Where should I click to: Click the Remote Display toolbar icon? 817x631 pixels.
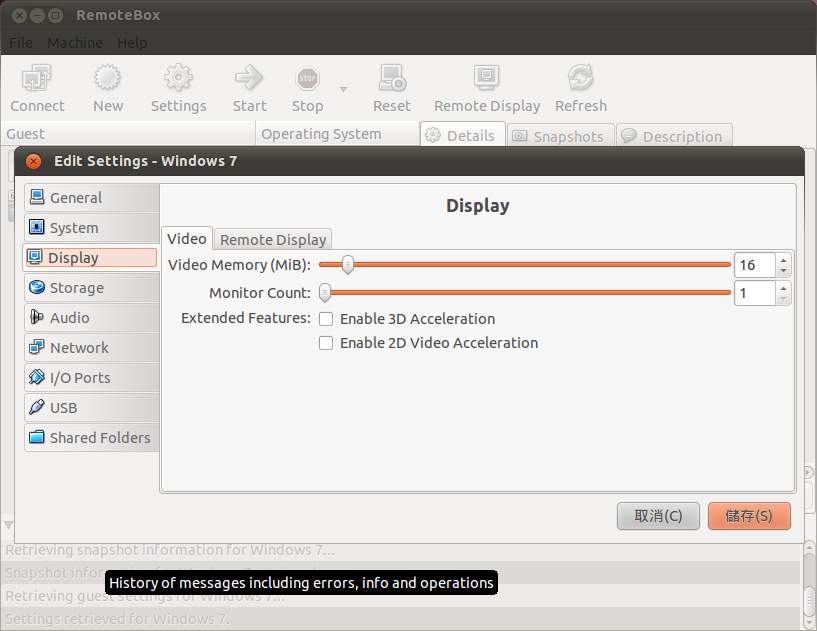tap(487, 78)
